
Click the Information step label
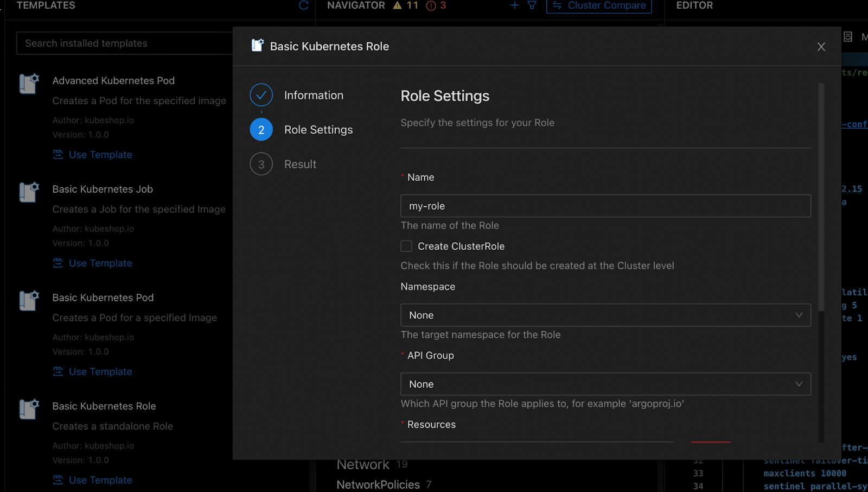[314, 95]
